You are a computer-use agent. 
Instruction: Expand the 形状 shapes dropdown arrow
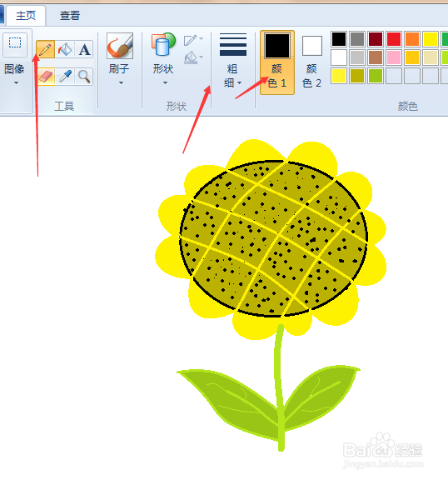pyautogui.click(x=165, y=83)
